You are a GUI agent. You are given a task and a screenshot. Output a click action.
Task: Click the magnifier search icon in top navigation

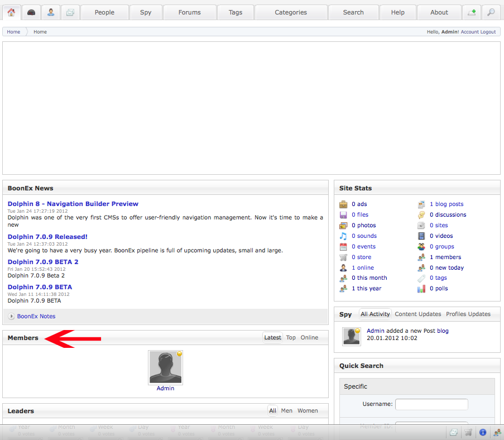491,12
